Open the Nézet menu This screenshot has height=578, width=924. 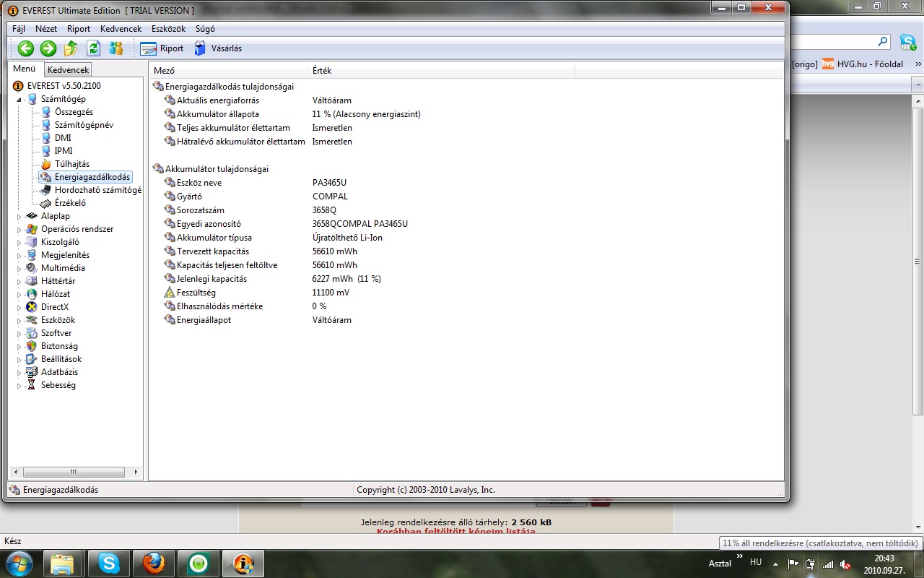tap(46, 29)
